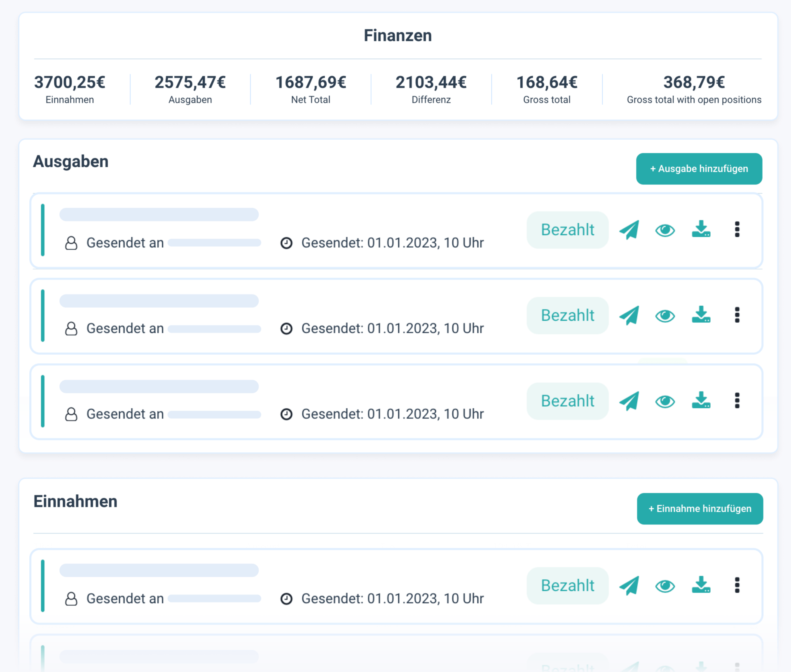Click the clock icon in third Ausgaben entry

[286, 415]
